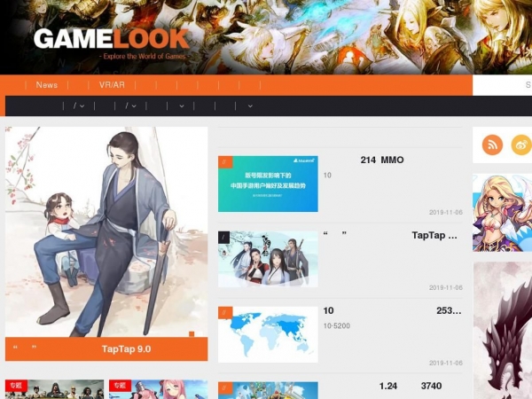Click the black category tag on the TapTap article thumbnail

point(224,238)
